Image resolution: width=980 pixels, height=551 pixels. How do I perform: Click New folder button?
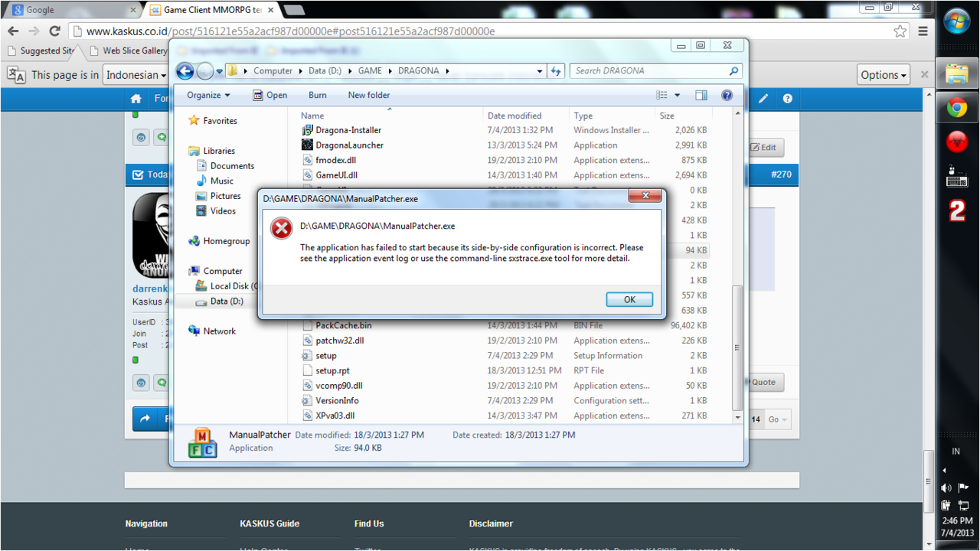click(x=368, y=95)
